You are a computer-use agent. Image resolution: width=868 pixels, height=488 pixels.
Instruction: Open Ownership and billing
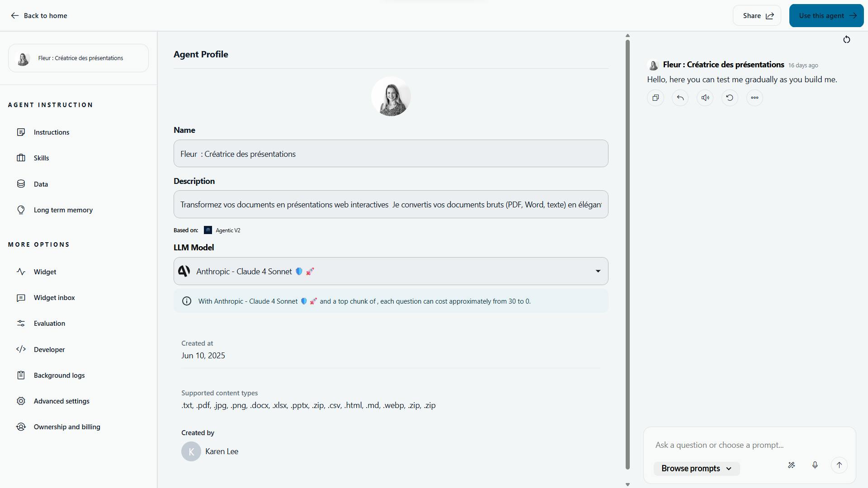tap(66, 427)
